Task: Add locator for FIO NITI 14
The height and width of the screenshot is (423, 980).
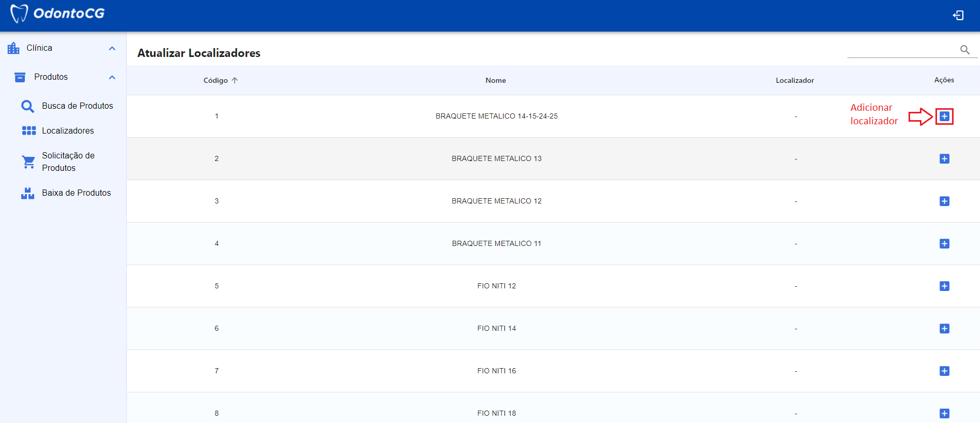Action: [944, 329]
